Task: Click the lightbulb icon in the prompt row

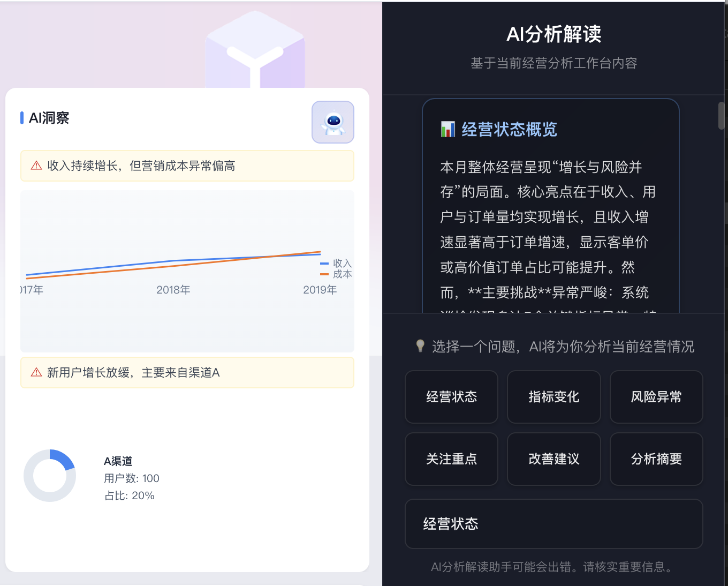Action: pos(420,346)
